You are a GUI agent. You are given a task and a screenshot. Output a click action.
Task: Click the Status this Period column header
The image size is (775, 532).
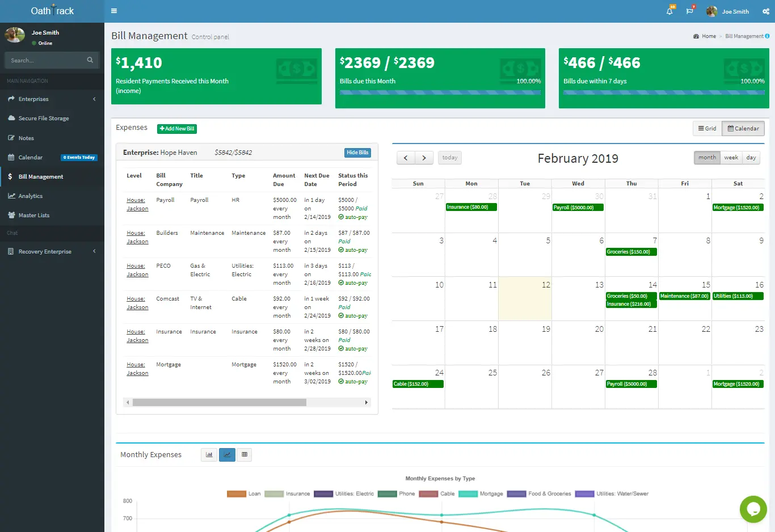pyautogui.click(x=353, y=180)
